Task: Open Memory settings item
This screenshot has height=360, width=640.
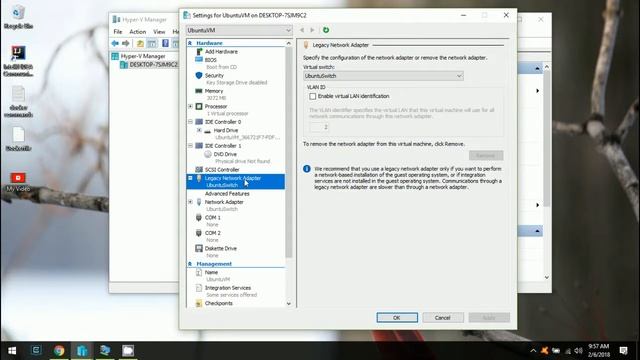Action: (213, 91)
